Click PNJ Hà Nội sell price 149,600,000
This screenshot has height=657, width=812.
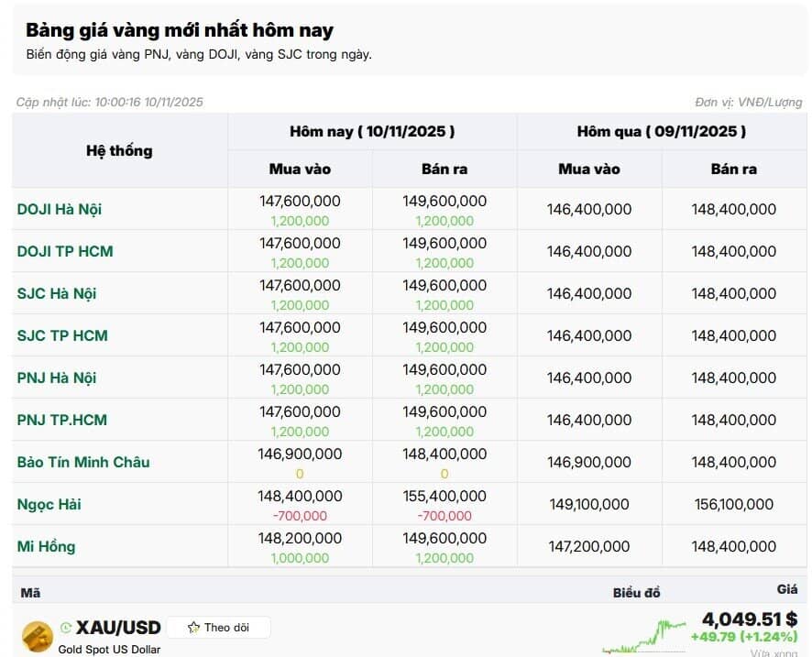click(x=444, y=369)
